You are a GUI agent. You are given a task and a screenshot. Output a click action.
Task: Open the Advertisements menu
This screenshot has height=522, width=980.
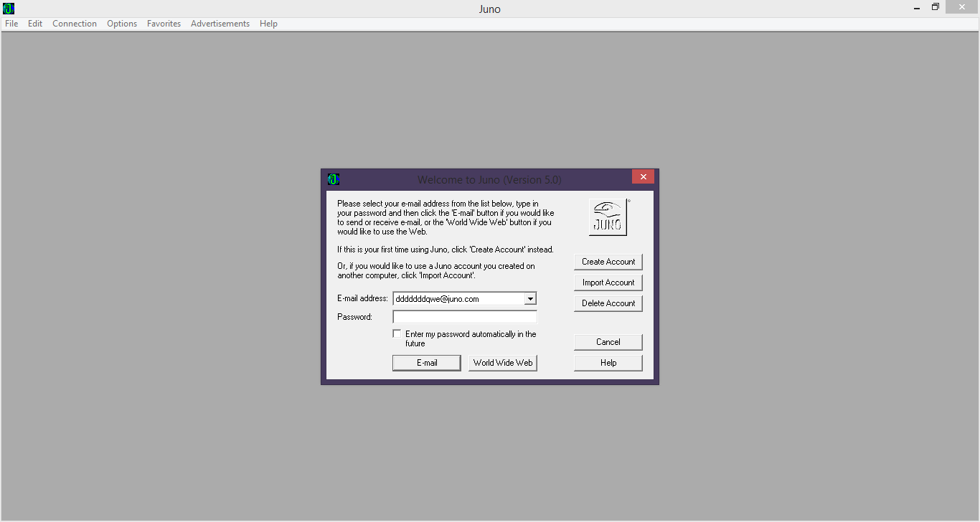click(x=220, y=24)
